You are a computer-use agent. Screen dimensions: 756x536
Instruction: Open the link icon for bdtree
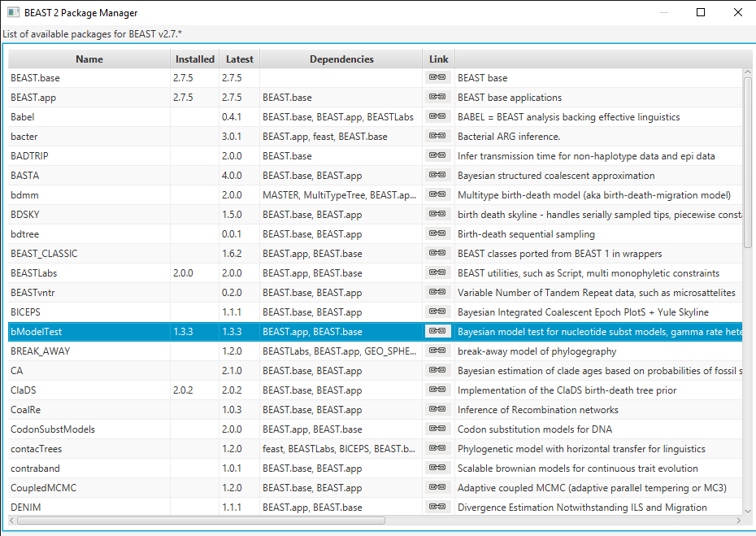click(x=437, y=233)
